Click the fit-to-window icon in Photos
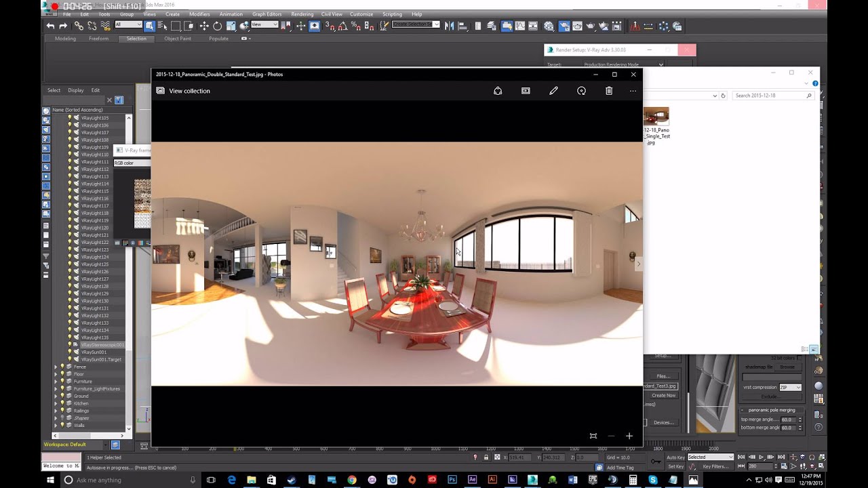 click(x=593, y=436)
